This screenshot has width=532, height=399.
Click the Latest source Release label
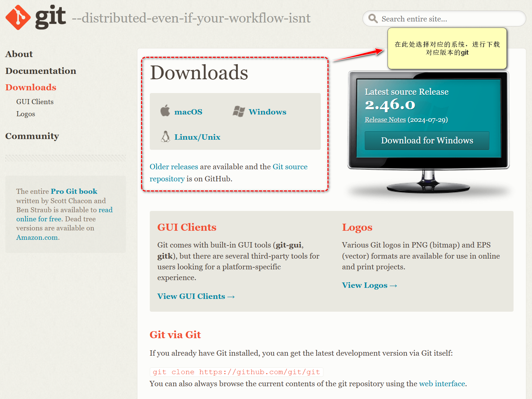(x=407, y=92)
